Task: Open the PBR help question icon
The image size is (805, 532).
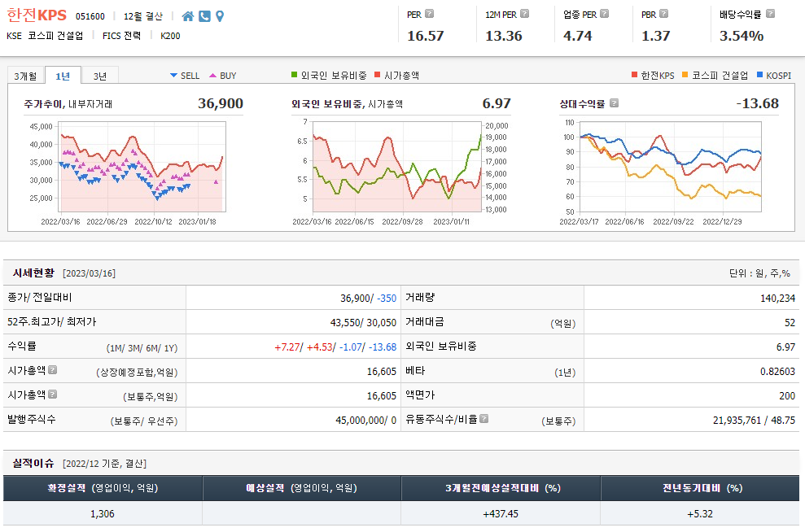Action: (664, 14)
